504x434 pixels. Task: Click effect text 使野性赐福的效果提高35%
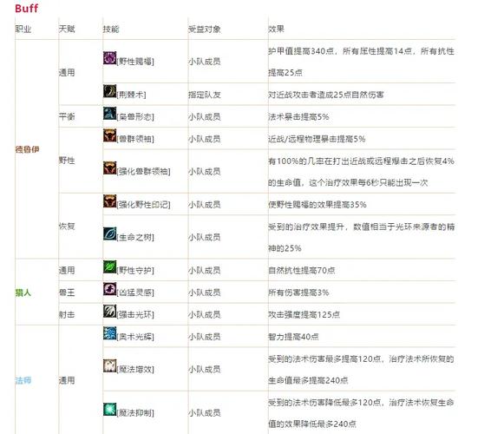317,205
